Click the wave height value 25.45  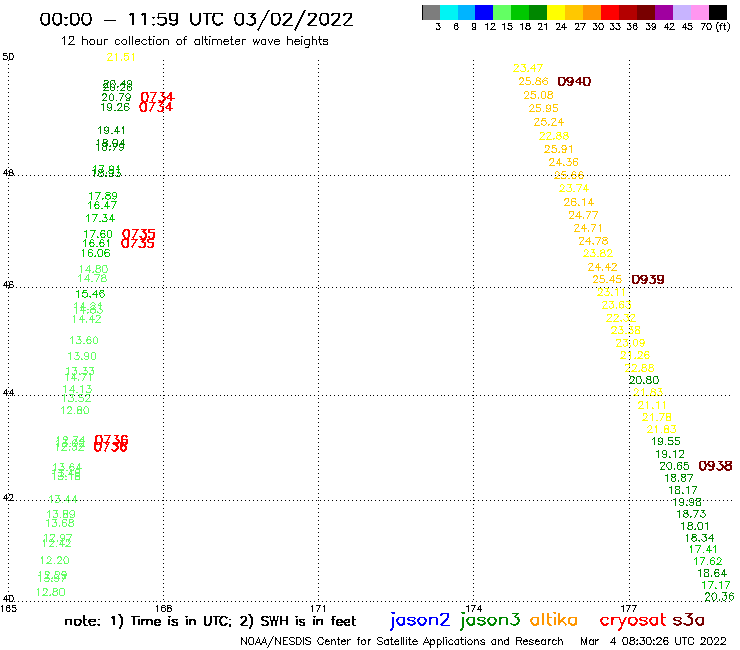coord(607,279)
